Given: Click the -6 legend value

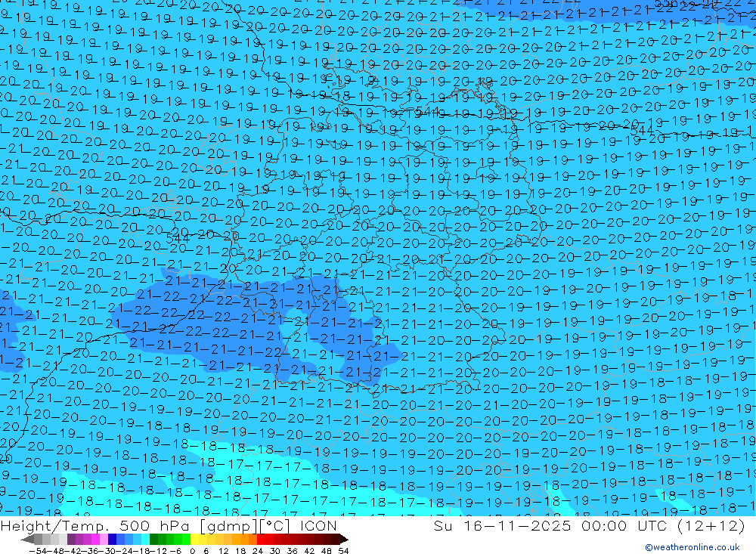Looking at the screenshot, I should coord(175,551).
